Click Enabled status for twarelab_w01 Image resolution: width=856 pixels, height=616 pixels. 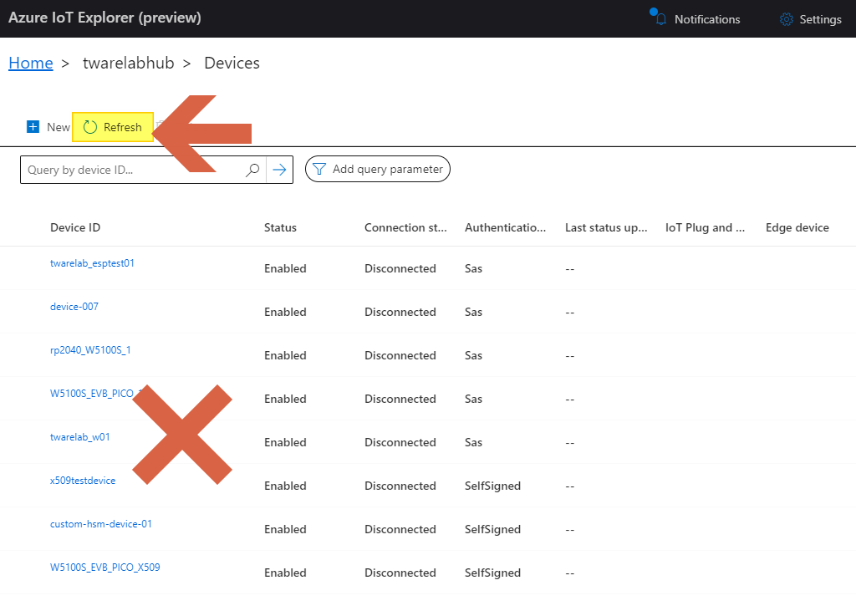(286, 442)
